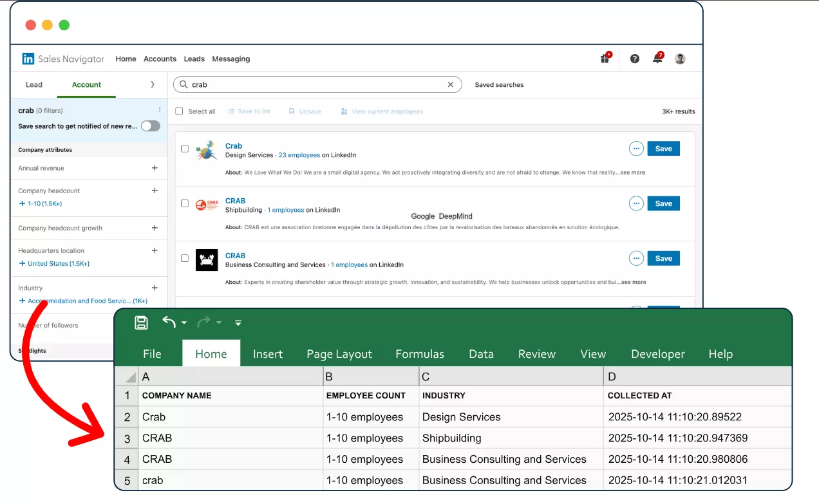The image size is (819, 504).
Task: Enable the notify-me toggle for saved search
Action: (151, 126)
